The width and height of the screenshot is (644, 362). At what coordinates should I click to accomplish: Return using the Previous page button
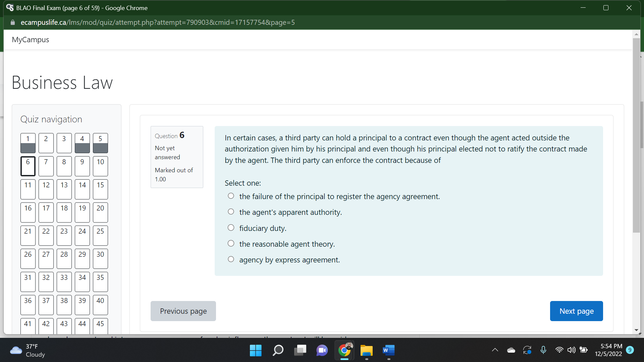[183, 311]
